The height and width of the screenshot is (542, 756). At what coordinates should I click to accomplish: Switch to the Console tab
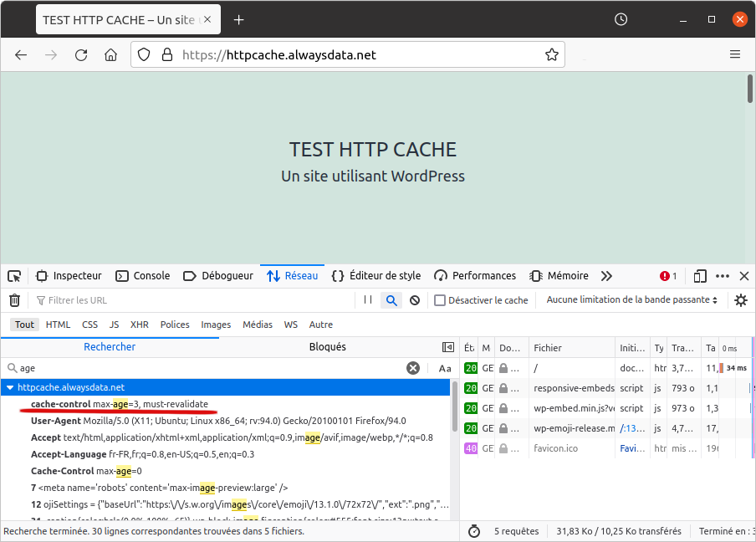coord(143,276)
